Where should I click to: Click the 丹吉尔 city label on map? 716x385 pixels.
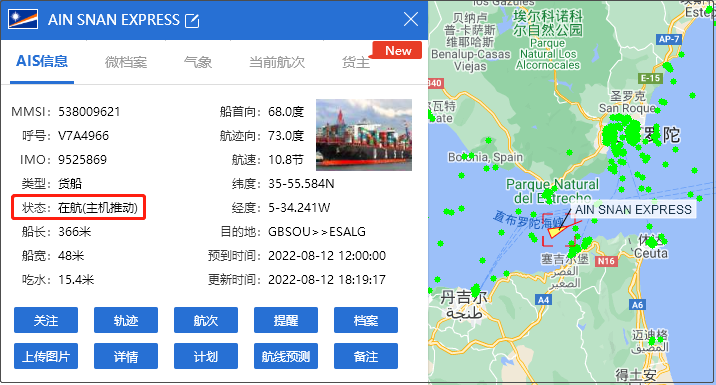[464, 298]
